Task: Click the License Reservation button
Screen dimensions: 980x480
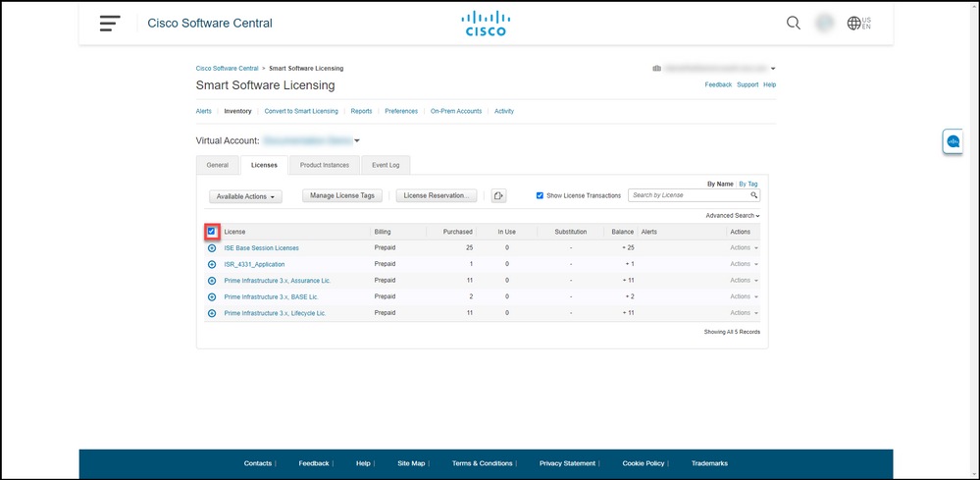Action: (437, 195)
